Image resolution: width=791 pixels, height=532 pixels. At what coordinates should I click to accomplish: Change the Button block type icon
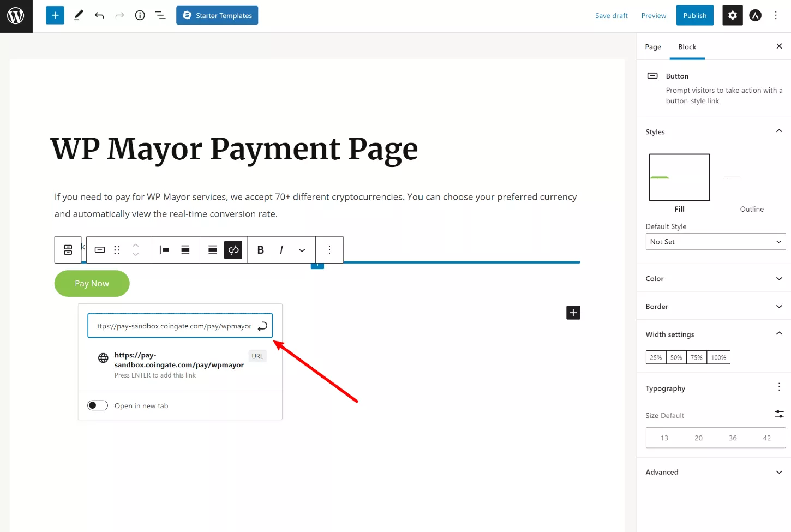pos(100,250)
